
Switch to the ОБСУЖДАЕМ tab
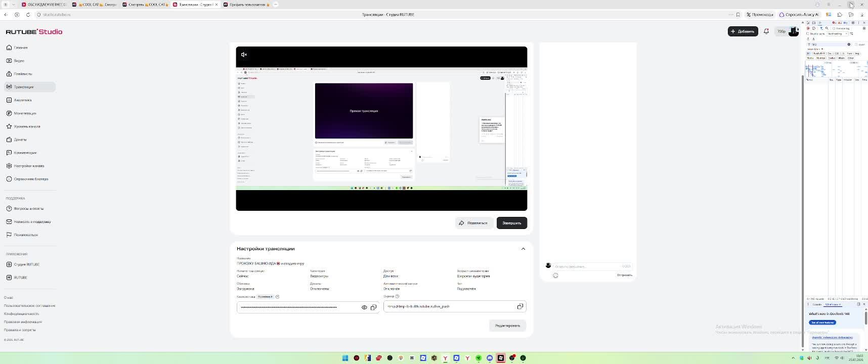click(x=44, y=5)
